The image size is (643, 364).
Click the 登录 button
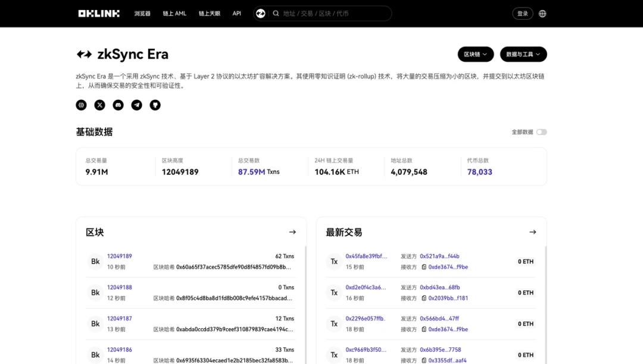click(x=523, y=14)
